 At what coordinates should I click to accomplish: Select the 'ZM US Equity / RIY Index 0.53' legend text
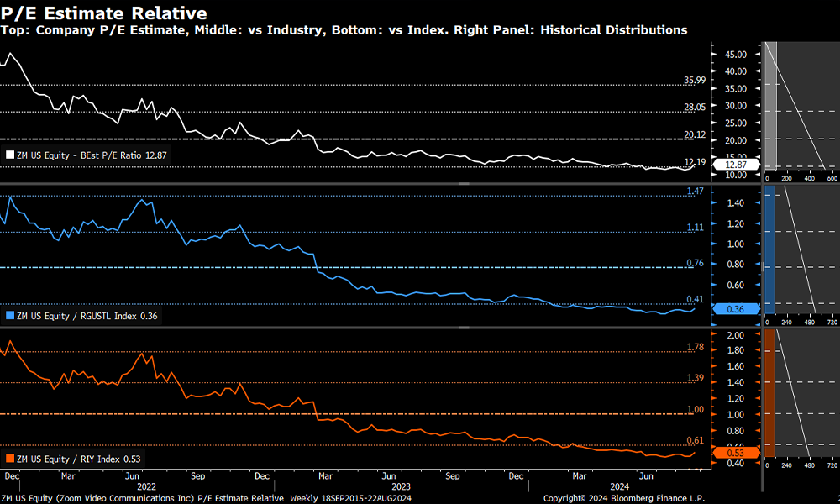[78, 459]
